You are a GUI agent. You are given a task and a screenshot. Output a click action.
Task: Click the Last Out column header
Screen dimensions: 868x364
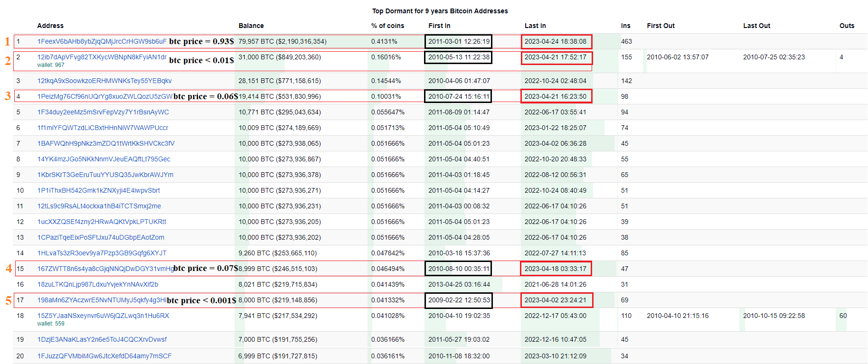pyautogui.click(x=757, y=26)
